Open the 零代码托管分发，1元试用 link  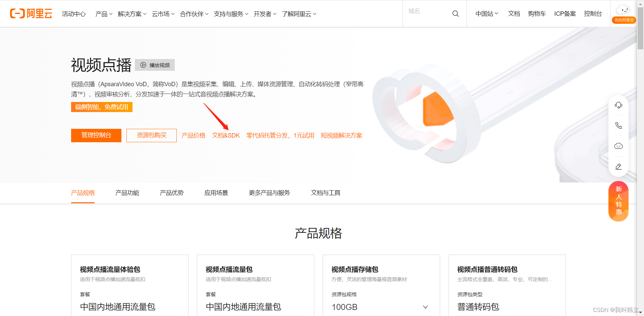(280, 136)
